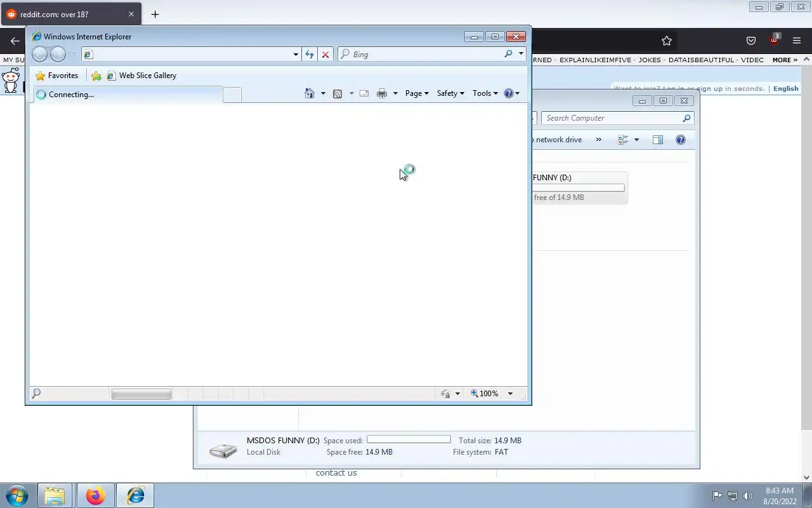Screen dimensions: 812x508
Task: Open the Tools menu
Action: click(x=485, y=93)
